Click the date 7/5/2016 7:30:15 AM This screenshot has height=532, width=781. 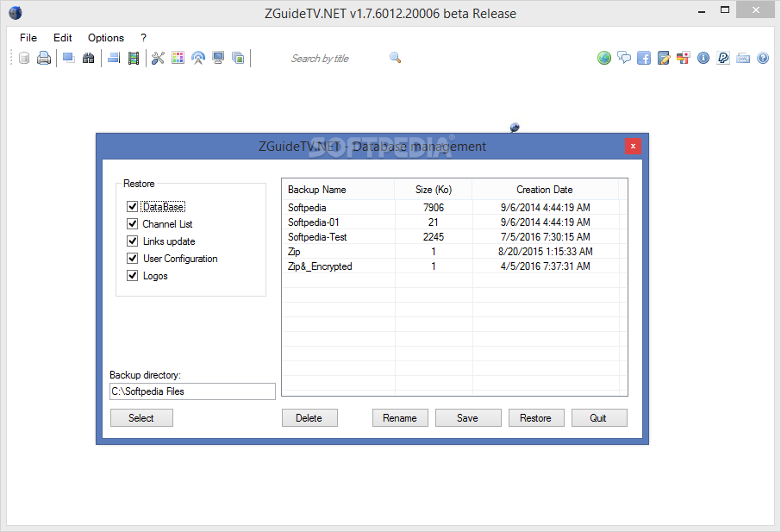(546, 236)
